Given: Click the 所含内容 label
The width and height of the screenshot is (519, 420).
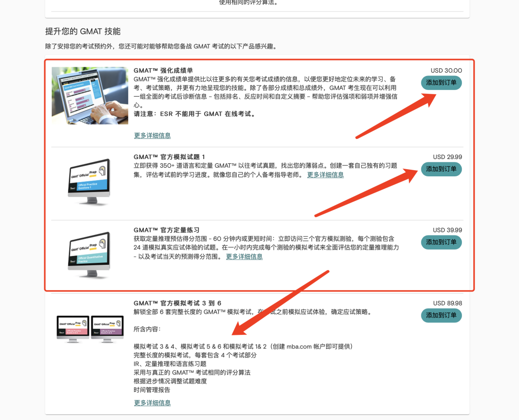Looking at the screenshot, I should (x=147, y=329).
